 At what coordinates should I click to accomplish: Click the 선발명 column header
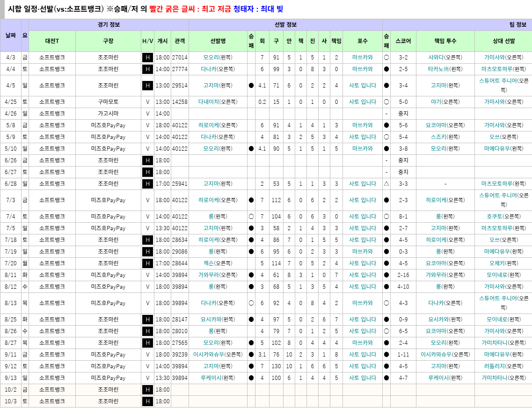(x=218, y=41)
